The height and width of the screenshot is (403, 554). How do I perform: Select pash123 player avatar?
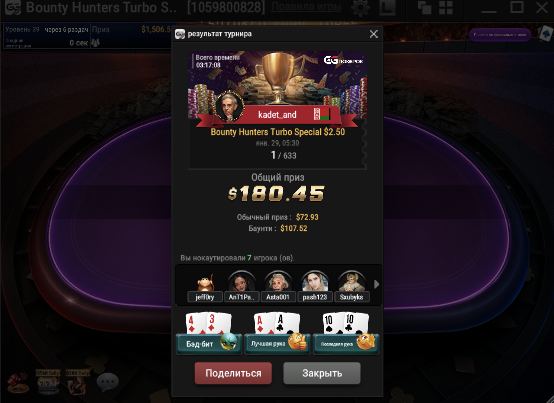315,286
